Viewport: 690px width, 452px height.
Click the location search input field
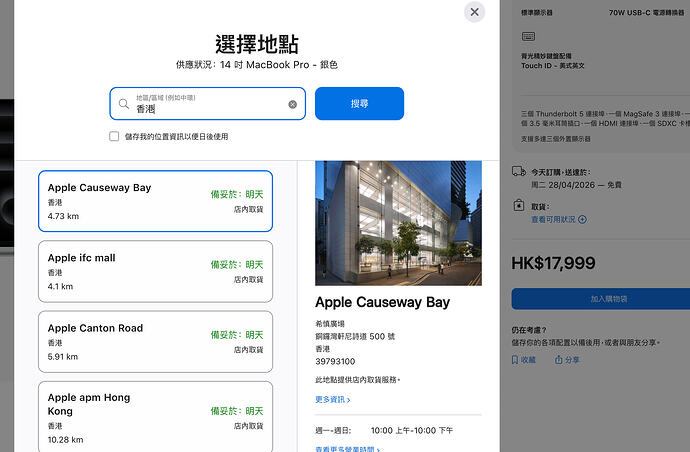pos(207,103)
